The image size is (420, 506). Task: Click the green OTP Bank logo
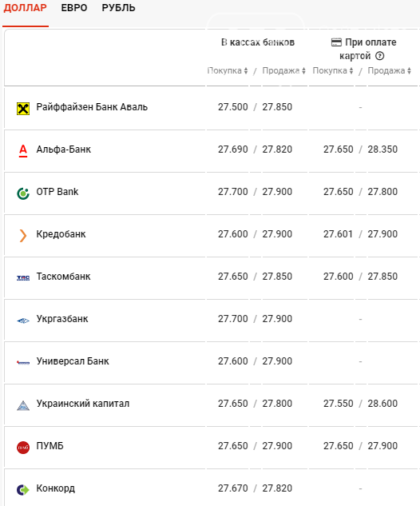pyautogui.click(x=23, y=193)
